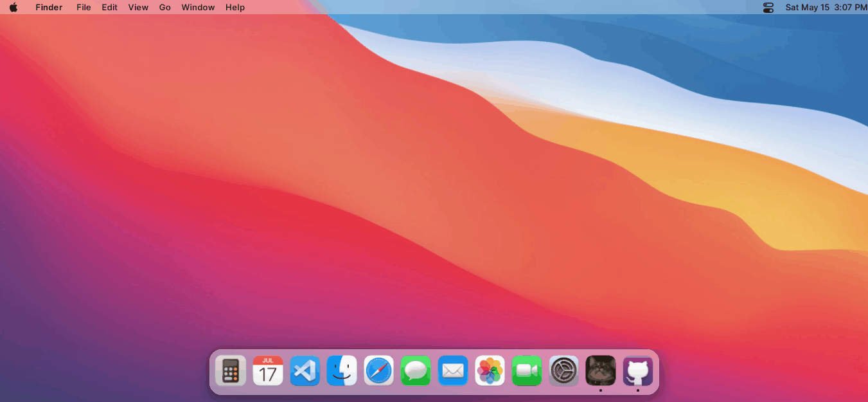Open the cat photo app in the dock
The height and width of the screenshot is (402, 868).
[601, 371]
